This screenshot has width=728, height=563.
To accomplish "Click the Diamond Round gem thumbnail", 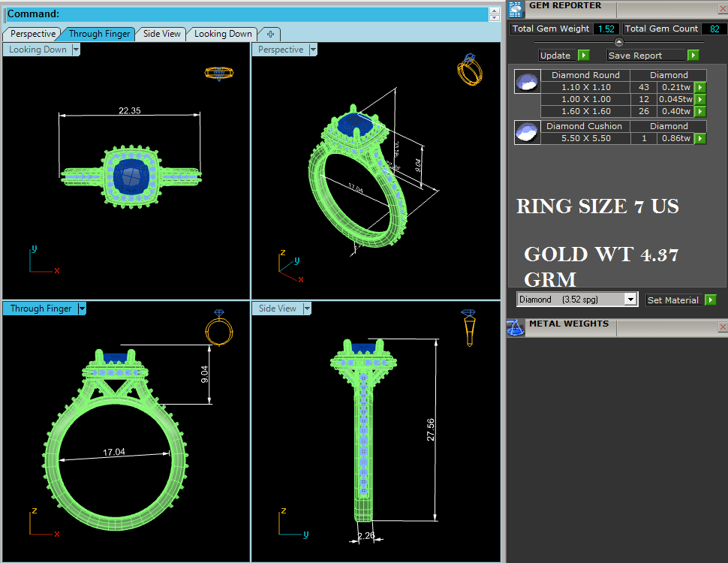I will click(x=528, y=81).
